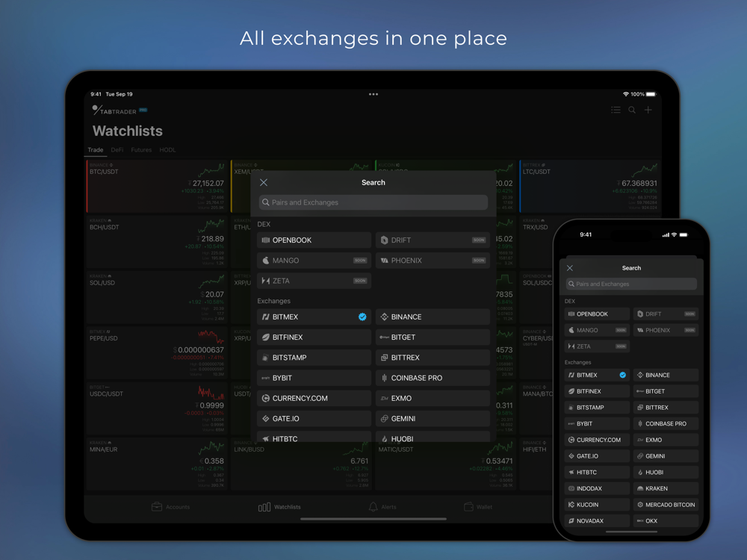Choose EXMO exchange on tablet

[x=433, y=398]
